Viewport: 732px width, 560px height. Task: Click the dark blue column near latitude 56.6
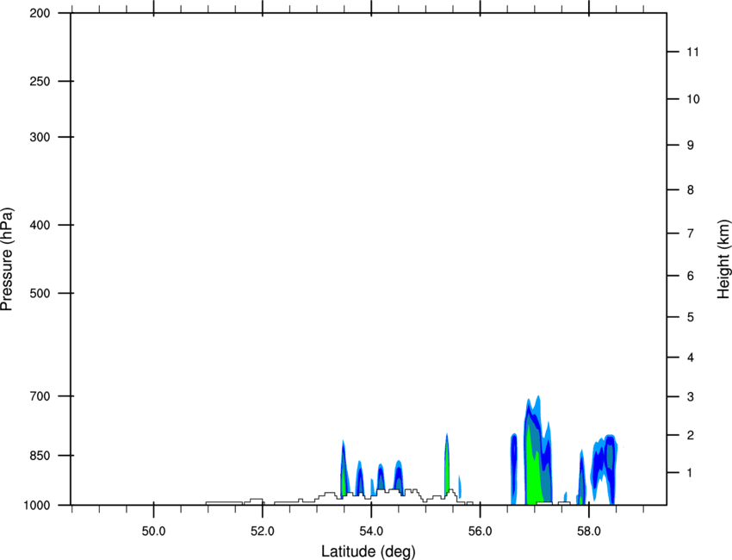pos(514,467)
